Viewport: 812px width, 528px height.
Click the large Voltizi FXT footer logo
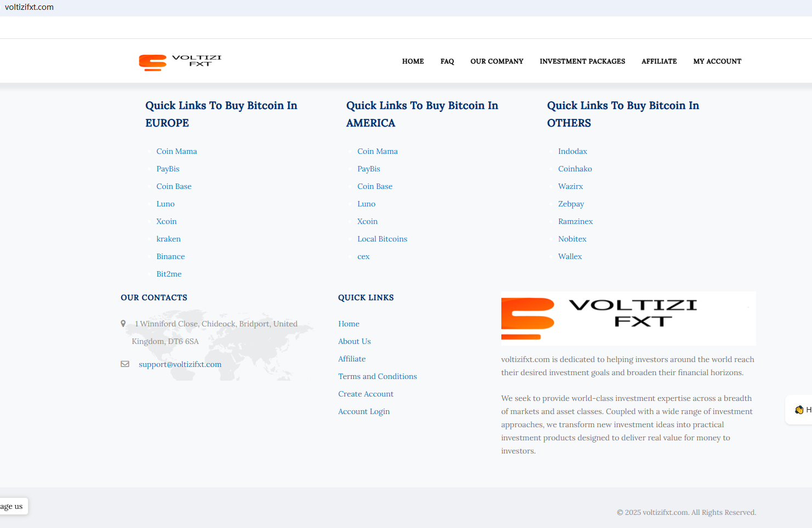pos(628,318)
